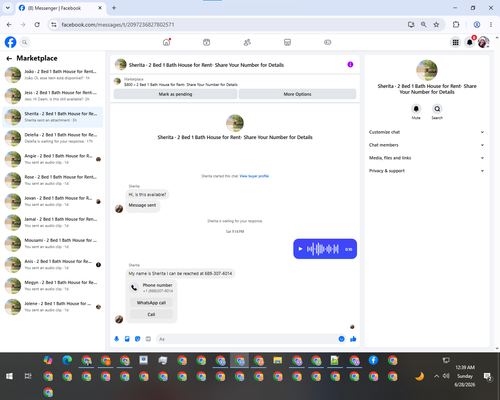
Task: Open Jamal's conversation in the list
Action: [x=53, y=222]
